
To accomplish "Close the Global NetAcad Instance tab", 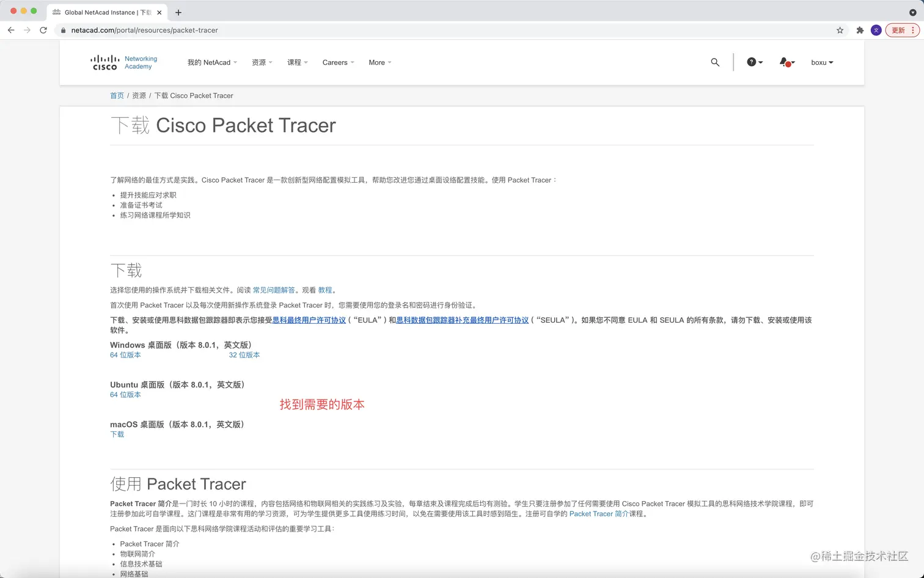I will coord(159,12).
